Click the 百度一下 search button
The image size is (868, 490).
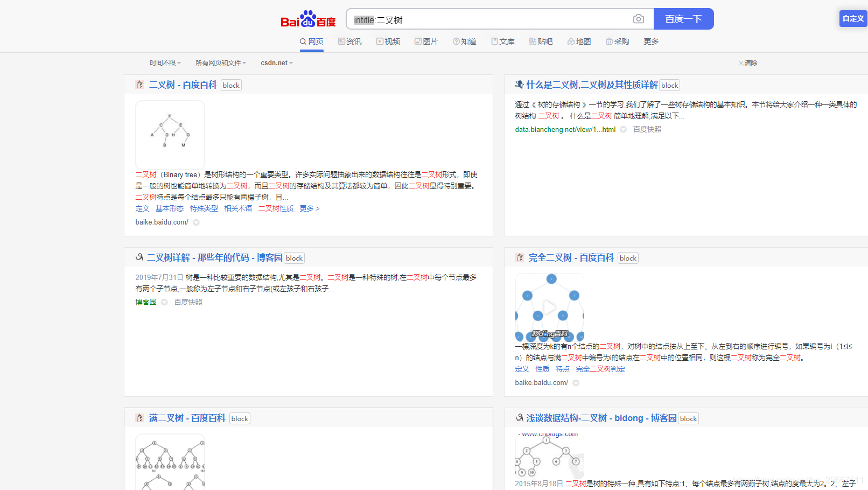pos(684,19)
